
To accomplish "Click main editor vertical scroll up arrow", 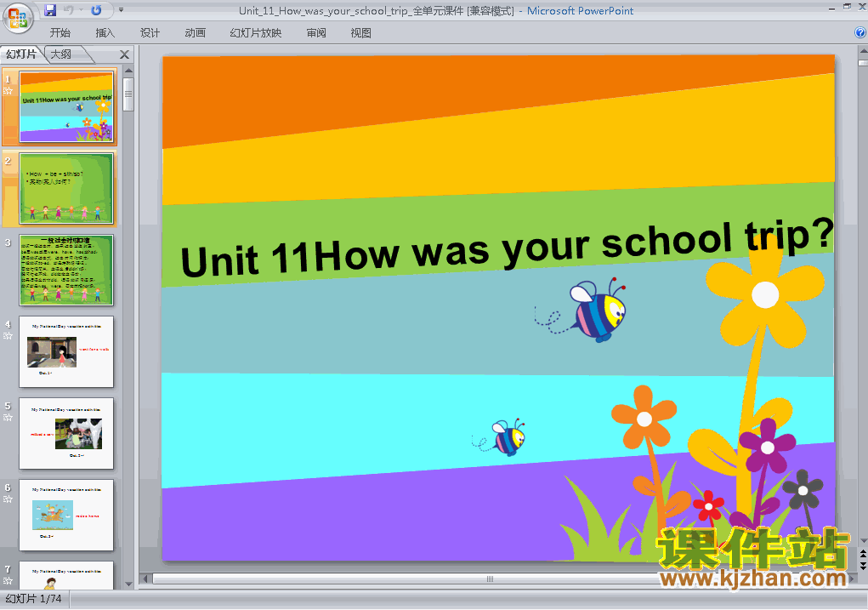I will [863, 52].
